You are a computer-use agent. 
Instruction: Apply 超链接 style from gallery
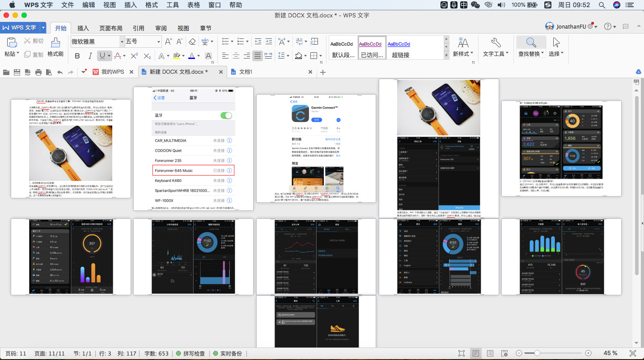pos(401,48)
